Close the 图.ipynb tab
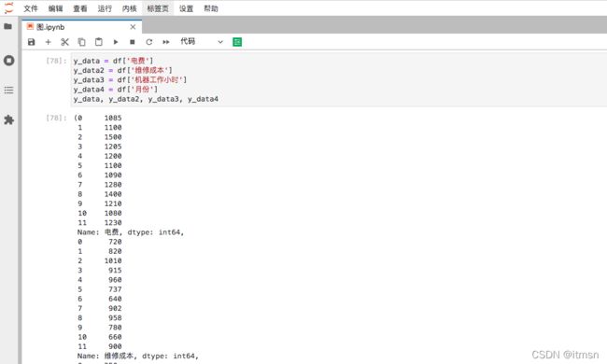The width and height of the screenshot is (607, 364). [x=133, y=27]
